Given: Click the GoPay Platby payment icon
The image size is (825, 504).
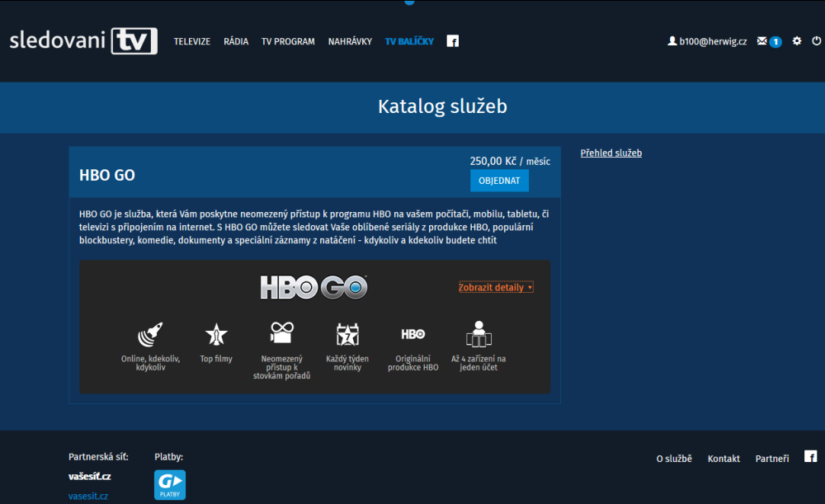Looking at the screenshot, I should (x=170, y=484).
